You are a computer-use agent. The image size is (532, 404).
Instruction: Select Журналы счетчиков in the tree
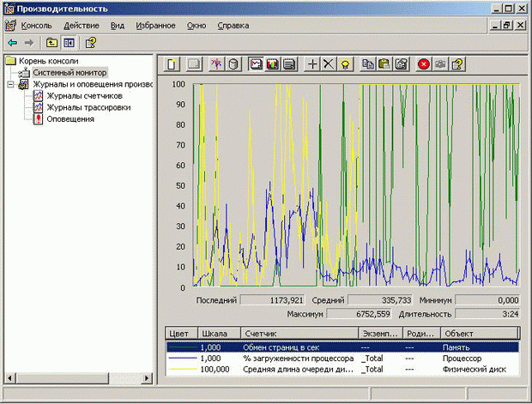click(82, 96)
